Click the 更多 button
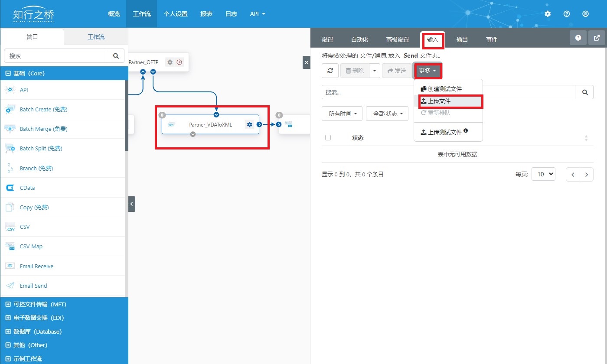This screenshot has width=607, height=364. [x=427, y=71]
